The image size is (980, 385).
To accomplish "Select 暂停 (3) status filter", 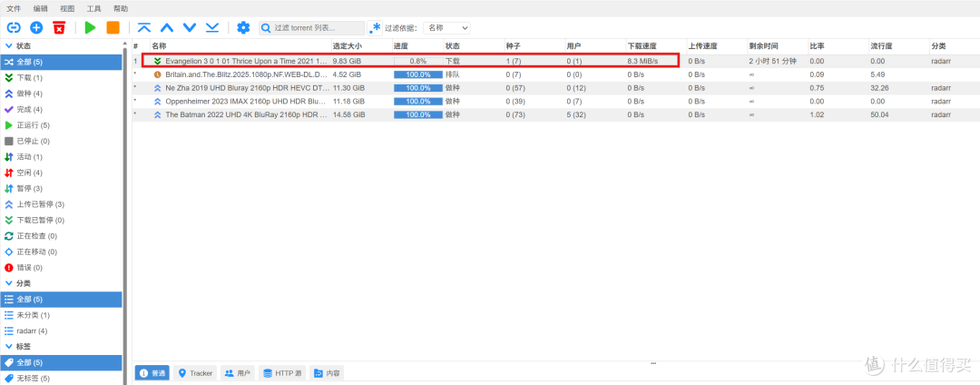I will point(62,188).
